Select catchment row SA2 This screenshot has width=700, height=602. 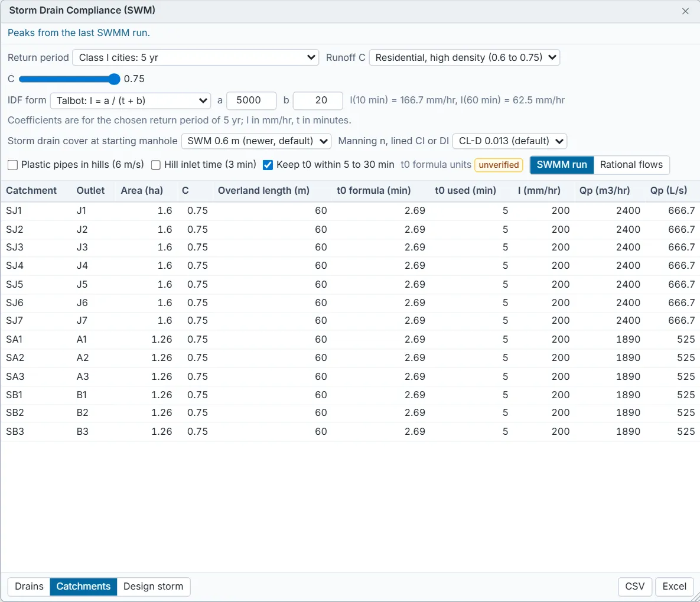click(350, 358)
